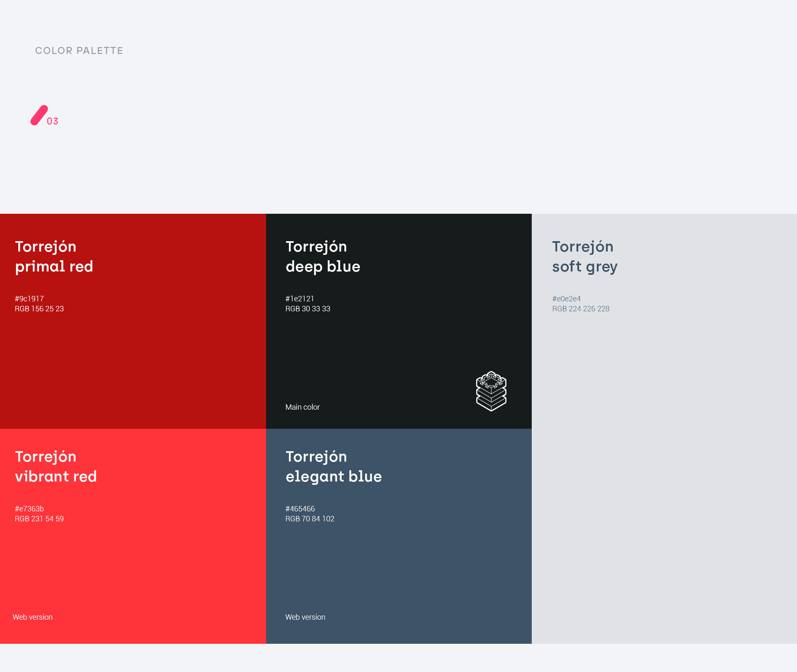Image resolution: width=797 pixels, height=672 pixels.
Task: Click the Torrejón soft grey title
Action: point(584,257)
